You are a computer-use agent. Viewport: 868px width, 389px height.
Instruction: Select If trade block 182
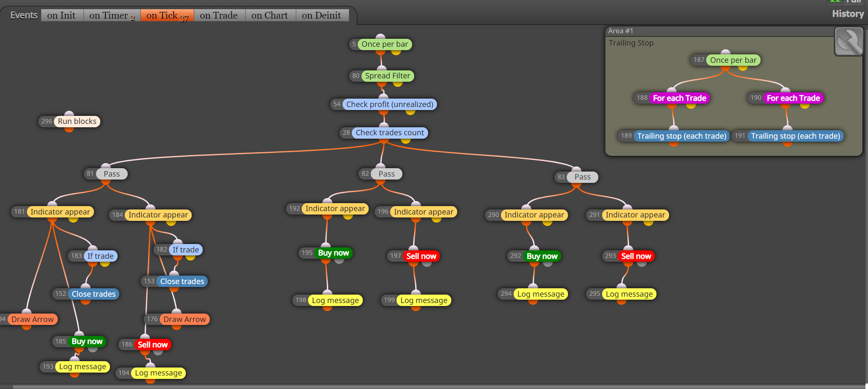[186, 250]
